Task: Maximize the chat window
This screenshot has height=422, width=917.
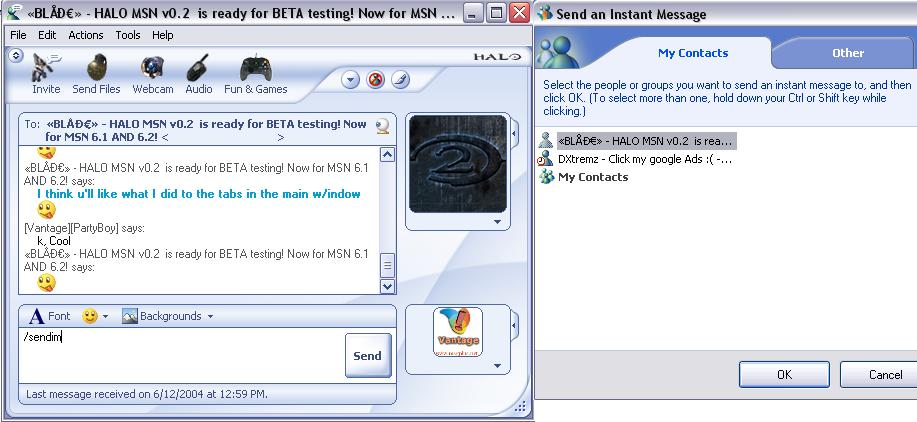Action: [x=497, y=13]
